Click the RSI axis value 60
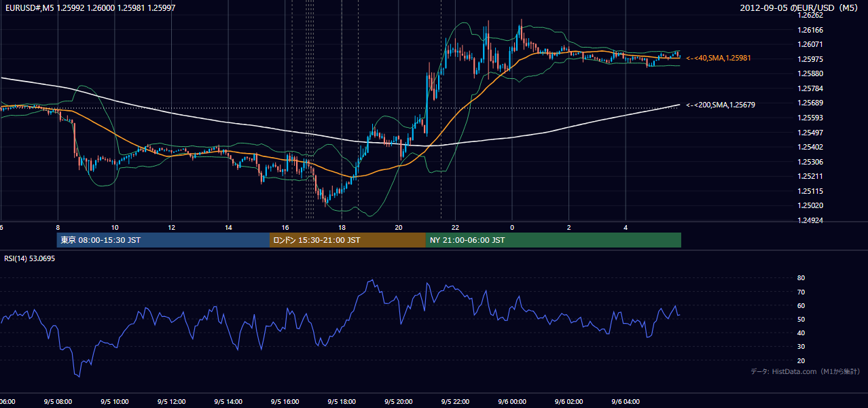Screen dimensions: 868x408 pyautogui.click(x=801, y=305)
